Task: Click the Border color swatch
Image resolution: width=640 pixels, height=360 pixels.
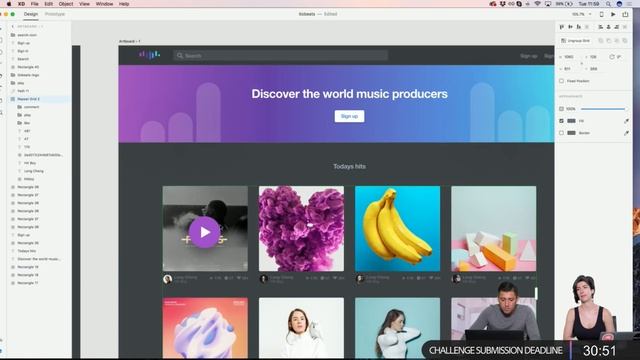Action: coord(571,133)
